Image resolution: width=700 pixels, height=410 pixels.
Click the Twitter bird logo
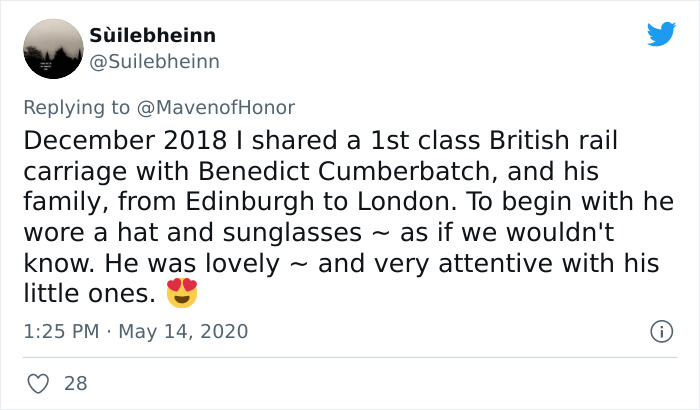click(661, 34)
